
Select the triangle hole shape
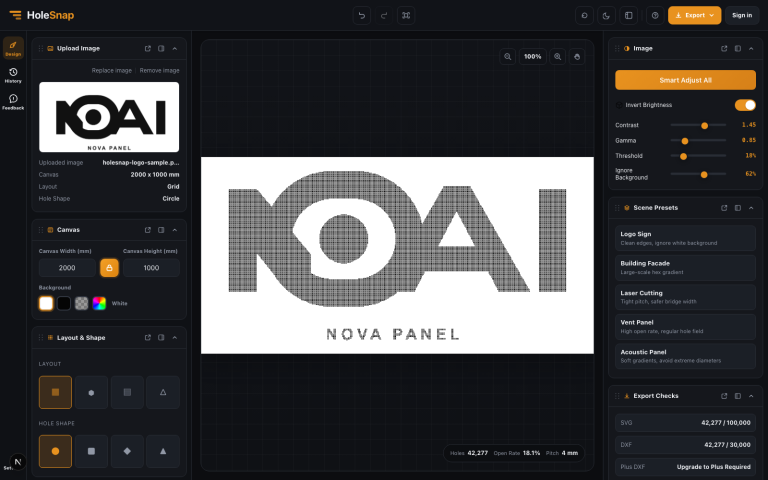163,451
